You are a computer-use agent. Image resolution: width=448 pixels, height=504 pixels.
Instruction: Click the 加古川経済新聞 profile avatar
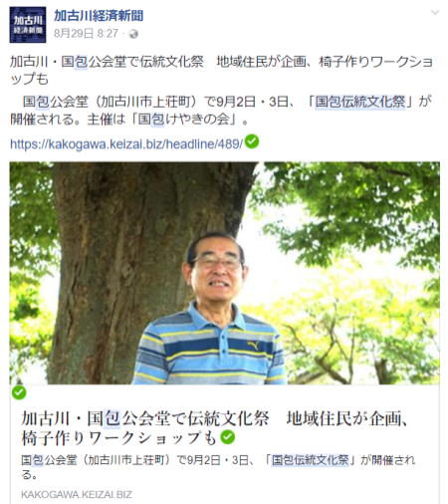click(x=28, y=25)
